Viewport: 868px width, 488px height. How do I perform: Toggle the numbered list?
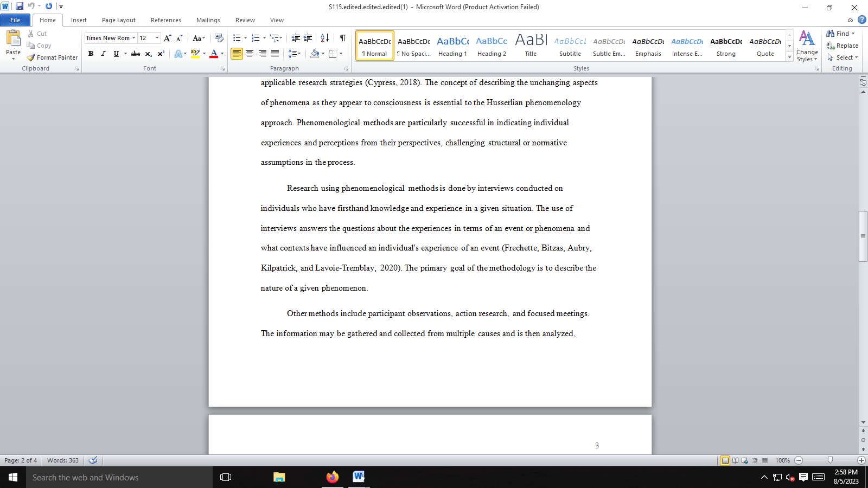point(255,38)
